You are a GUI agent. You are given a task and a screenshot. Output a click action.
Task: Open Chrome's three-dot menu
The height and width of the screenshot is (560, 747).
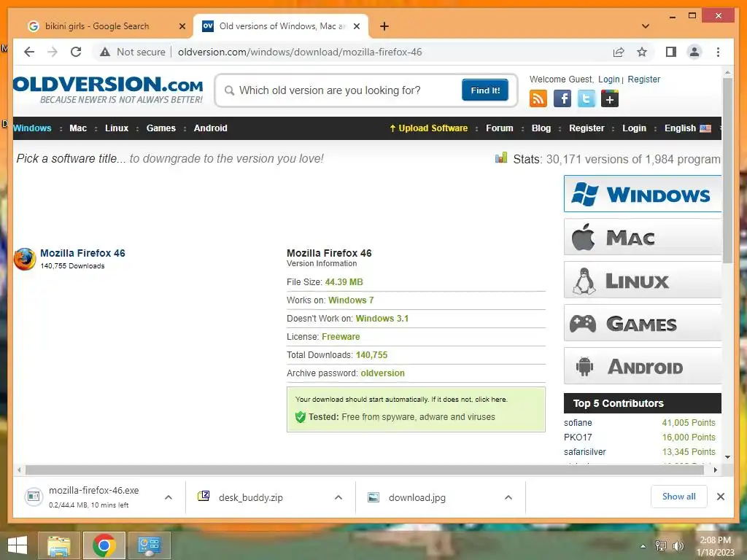718,52
